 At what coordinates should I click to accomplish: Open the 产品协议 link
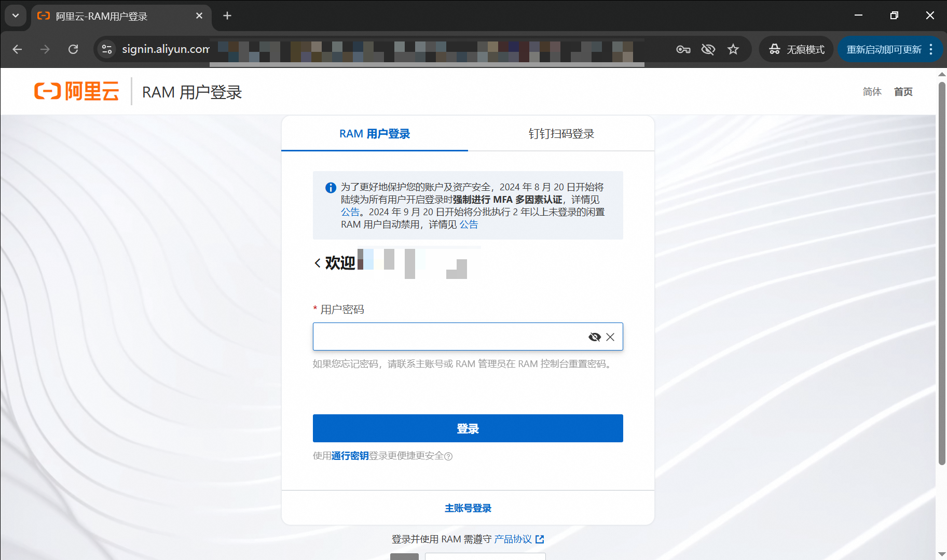tap(513, 539)
